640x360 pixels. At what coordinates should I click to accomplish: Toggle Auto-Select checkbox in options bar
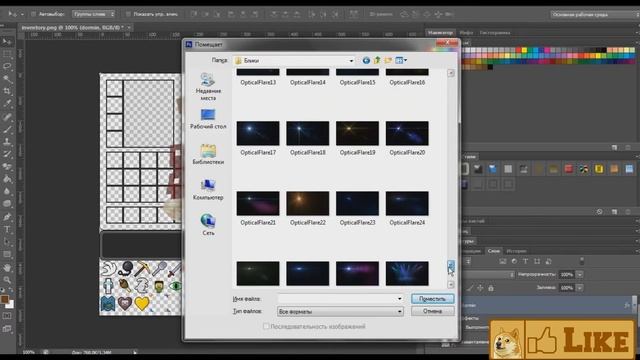point(33,14)
